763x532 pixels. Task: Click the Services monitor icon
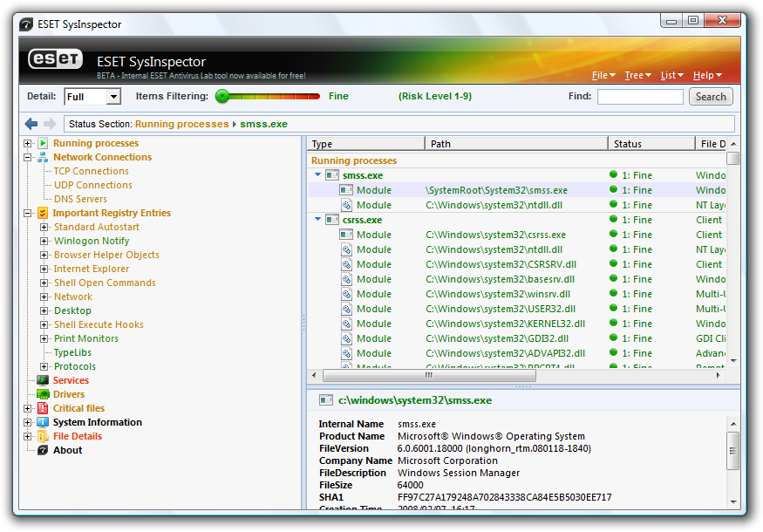(x=42, y=380)
